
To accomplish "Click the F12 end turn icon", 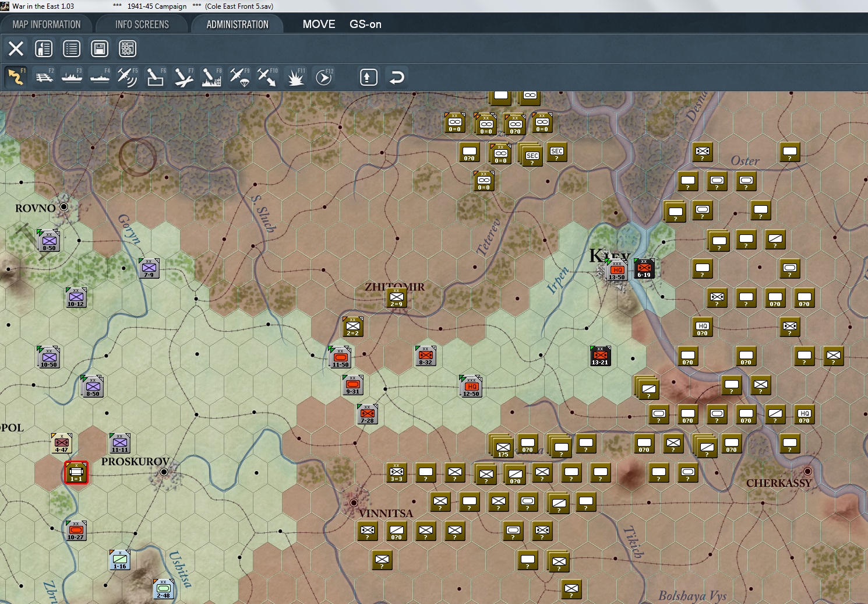I will pos(324,77).
